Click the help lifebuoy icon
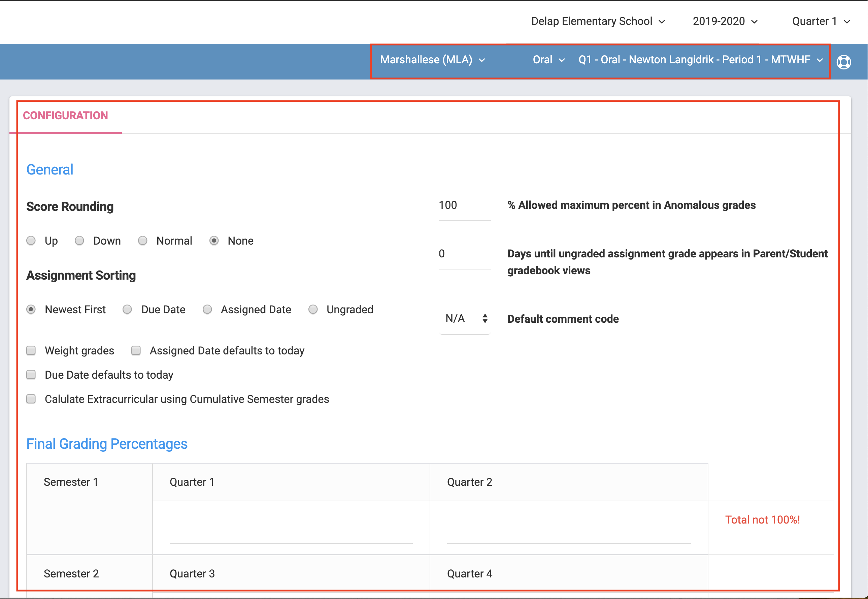 pos(844,62)
